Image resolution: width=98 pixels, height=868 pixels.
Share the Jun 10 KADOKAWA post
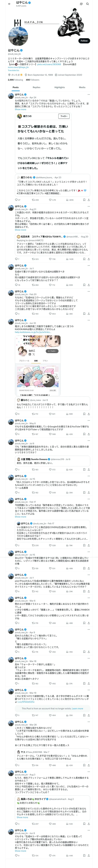tap(89, 414)
